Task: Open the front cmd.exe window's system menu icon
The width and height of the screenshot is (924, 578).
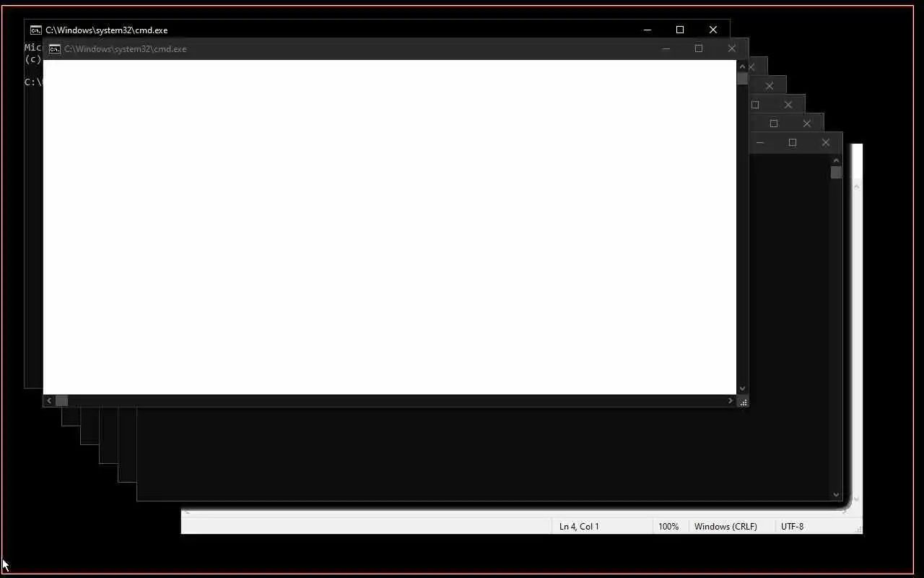Action: click(x=54, y=49)
